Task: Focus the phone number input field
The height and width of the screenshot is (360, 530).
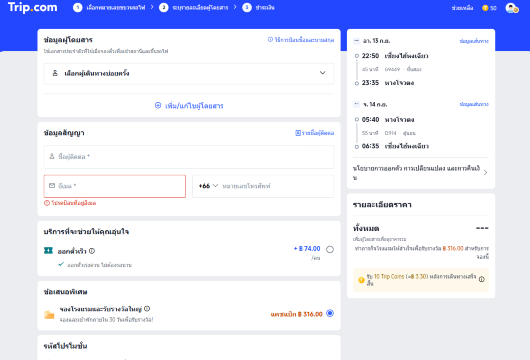Action: pyautogui.click(x=277, y=186)
